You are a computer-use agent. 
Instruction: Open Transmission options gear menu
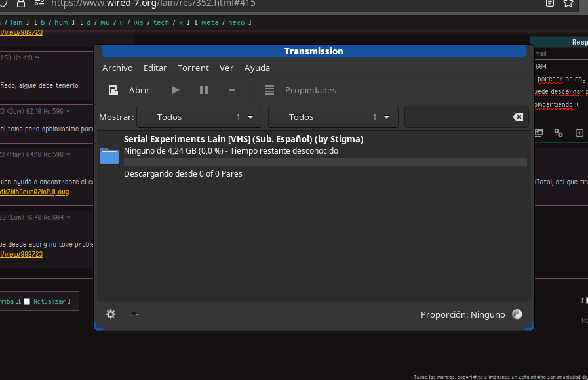pyautogui.click(x=111, y=314)
